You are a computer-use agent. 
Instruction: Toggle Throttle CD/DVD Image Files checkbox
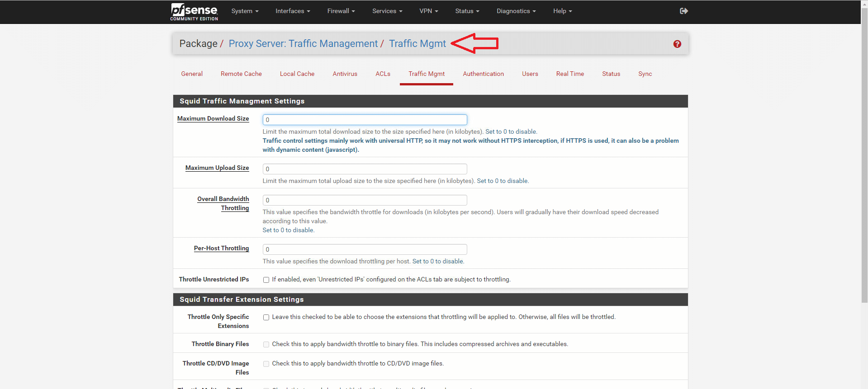[266, 364]
